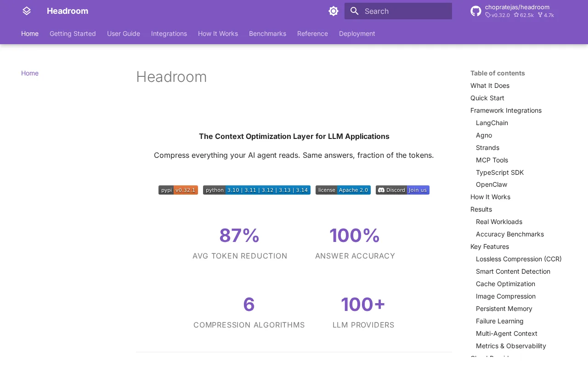Go to Lossless Compression (CCR) section

(x=519, y=259)
